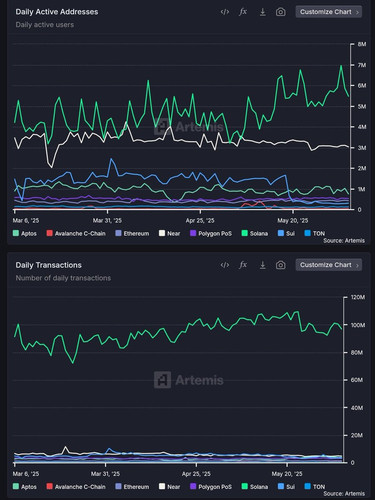Click the 5M y-axis label

[362, 106]
